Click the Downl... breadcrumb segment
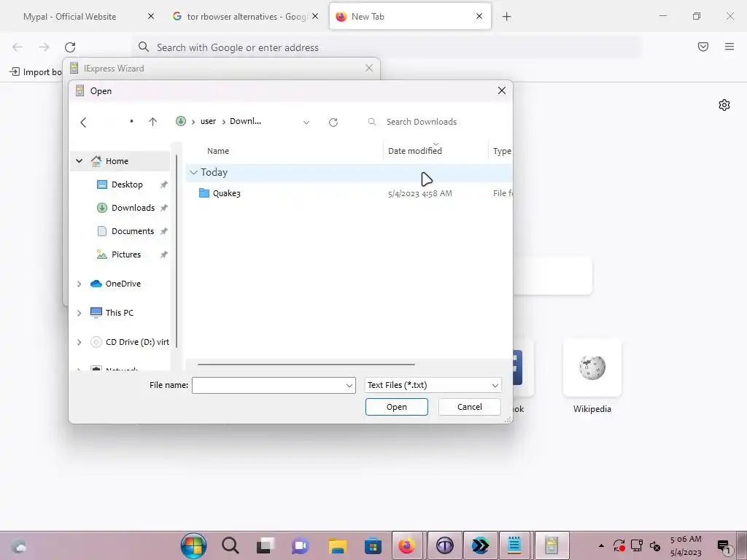This screenshot has width=747, height=560. click(x=245, y=121)
